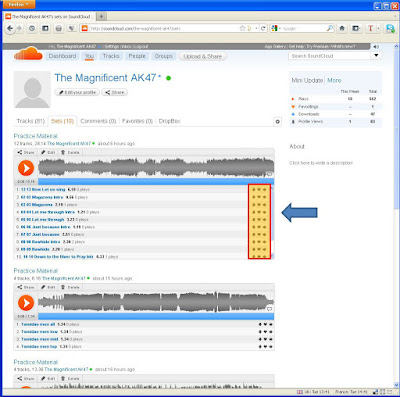Click share arrow on 'Just because intro' row

click(265, 227)
